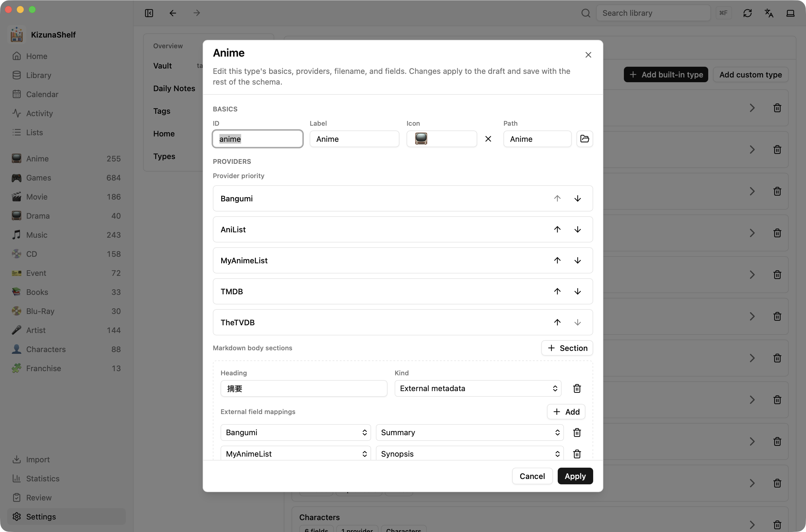Click the Apply button

point(575,476)
